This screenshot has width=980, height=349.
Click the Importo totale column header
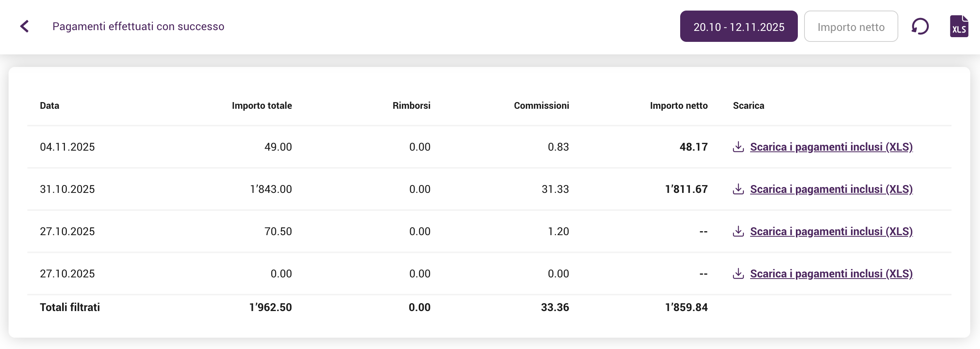(x=262, y=105)
